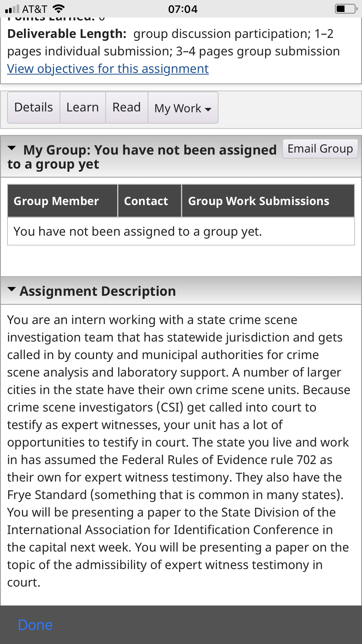The width and height of the screenshot is (362, 644).
Task: Tap Done to close the page
Action: coord(35,625)
